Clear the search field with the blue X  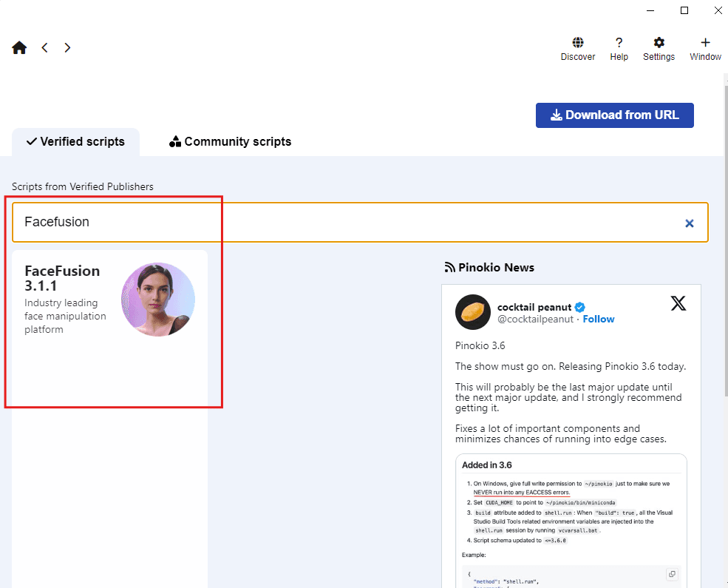(x=689, y=223)
